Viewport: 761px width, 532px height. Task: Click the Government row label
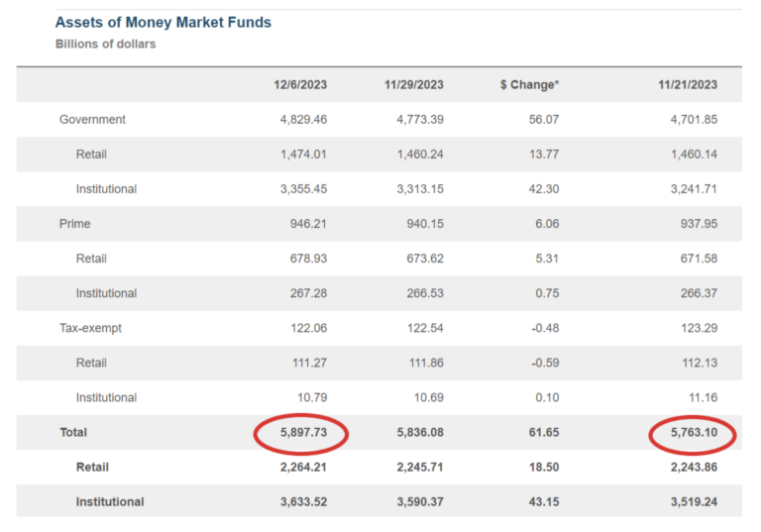click(92, 120)
